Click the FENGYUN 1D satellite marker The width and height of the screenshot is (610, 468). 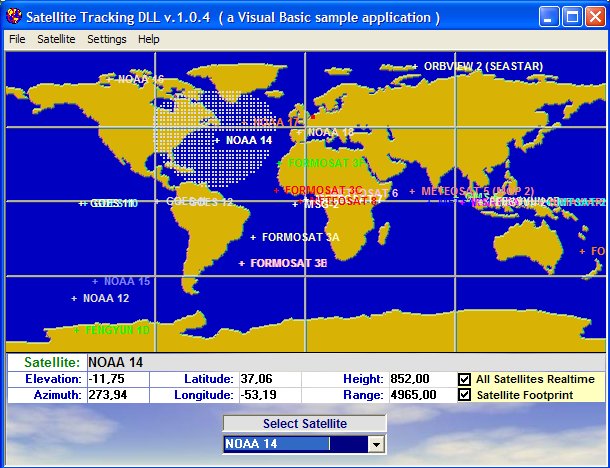point(77,331)
